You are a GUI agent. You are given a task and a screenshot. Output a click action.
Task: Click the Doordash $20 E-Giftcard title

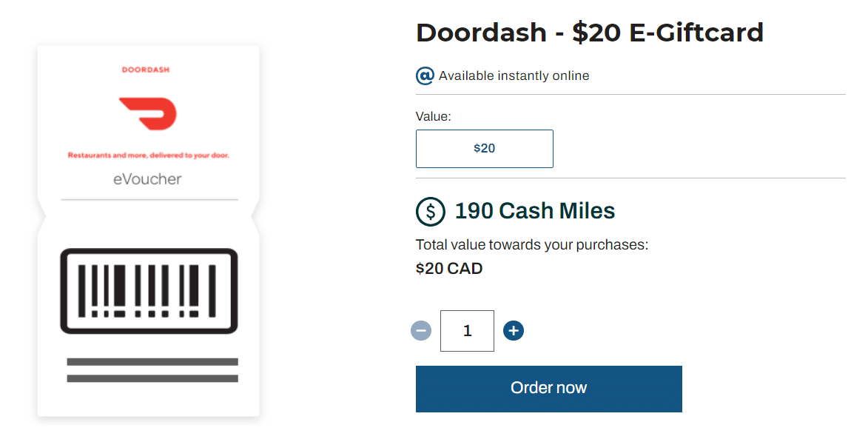[x=589, y=33]
